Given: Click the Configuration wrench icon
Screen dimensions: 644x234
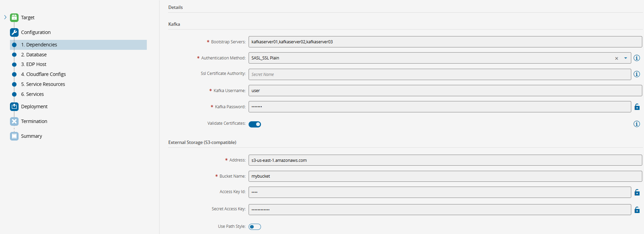Looking at the screenshot, I should click(x=14, y=32).
